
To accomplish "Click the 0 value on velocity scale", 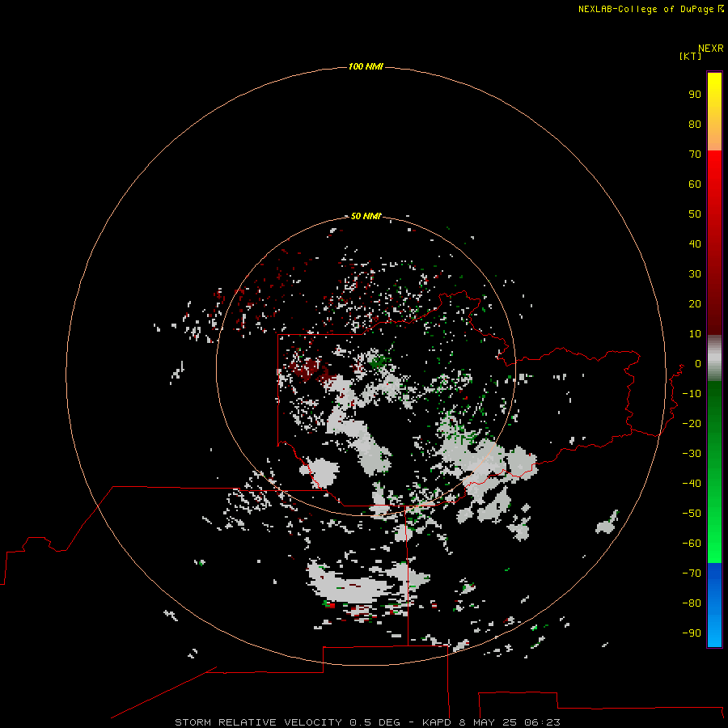I will [x=697, y=364].
